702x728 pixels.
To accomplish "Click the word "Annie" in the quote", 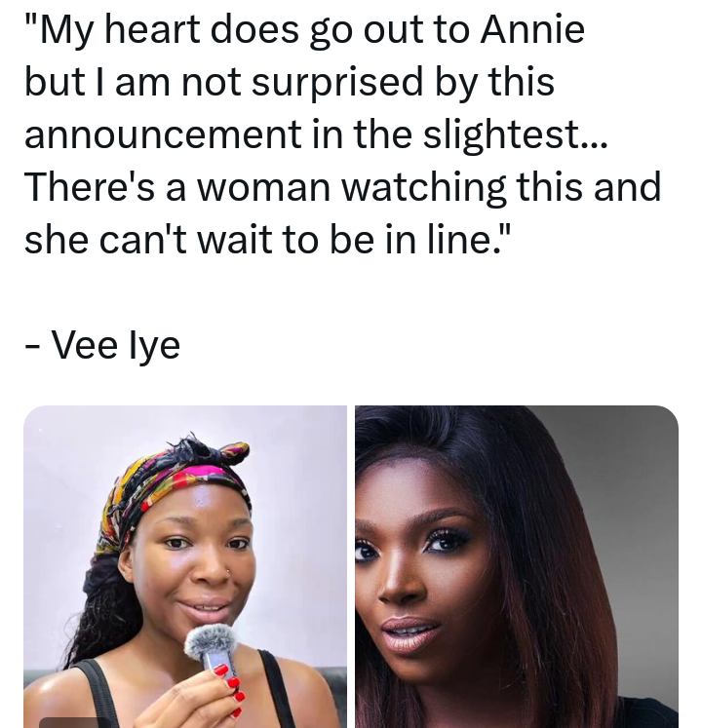I will click(532, 29).
